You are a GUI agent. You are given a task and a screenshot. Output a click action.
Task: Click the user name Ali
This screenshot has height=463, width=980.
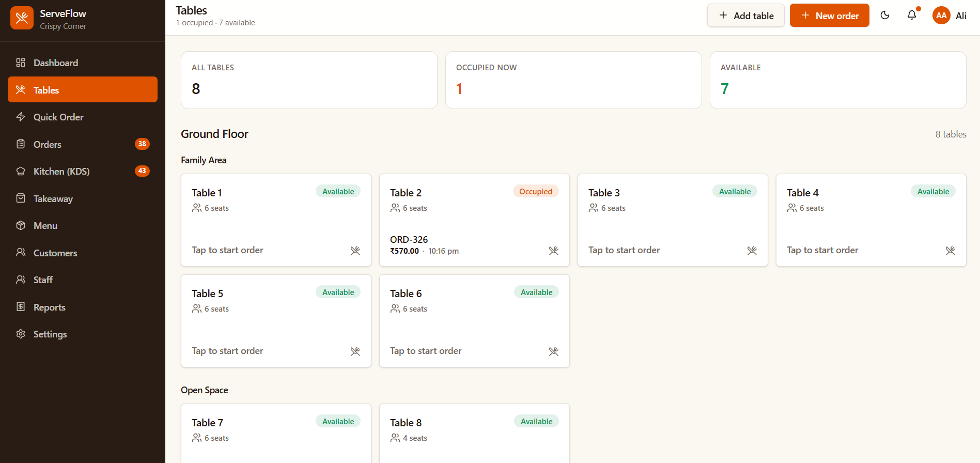click(961, 16)
